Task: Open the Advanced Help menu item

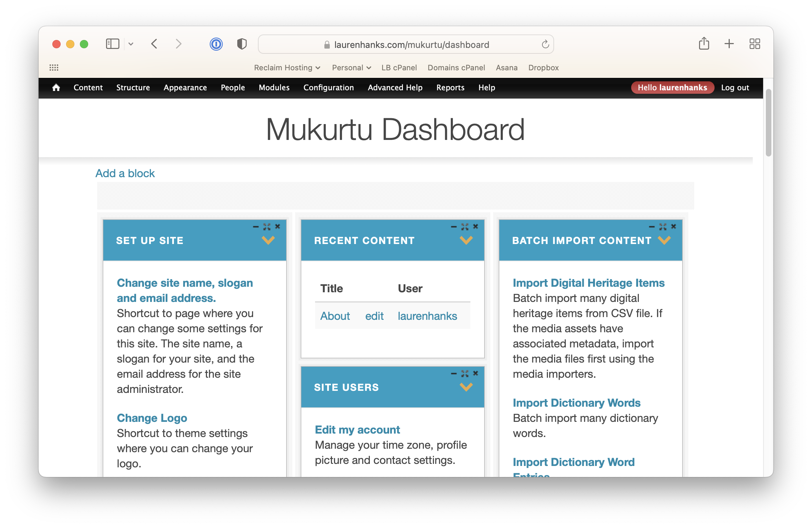Action: [x=395, y=88]
